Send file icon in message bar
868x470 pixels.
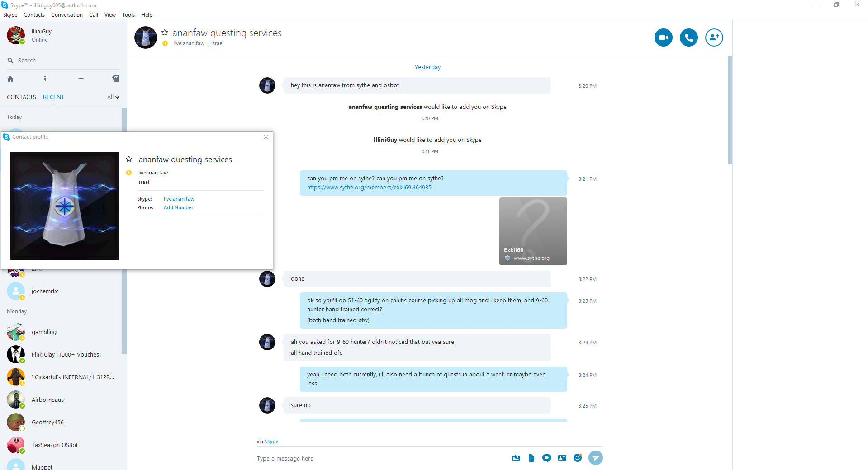coord(531,458)
